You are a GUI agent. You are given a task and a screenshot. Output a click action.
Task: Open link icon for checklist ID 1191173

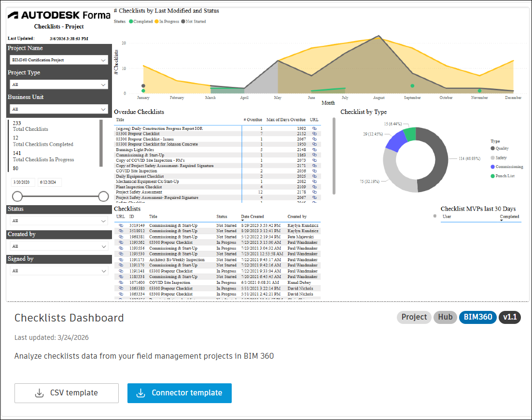click(x=121, y=260)
